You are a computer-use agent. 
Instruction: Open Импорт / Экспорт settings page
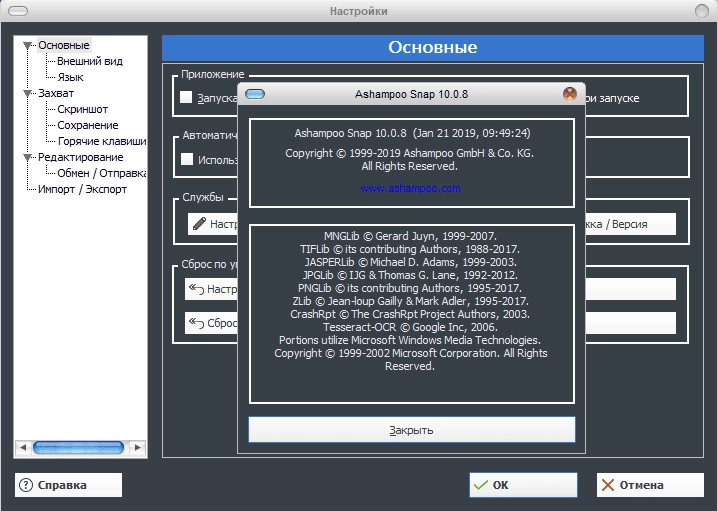click(82, 190)
